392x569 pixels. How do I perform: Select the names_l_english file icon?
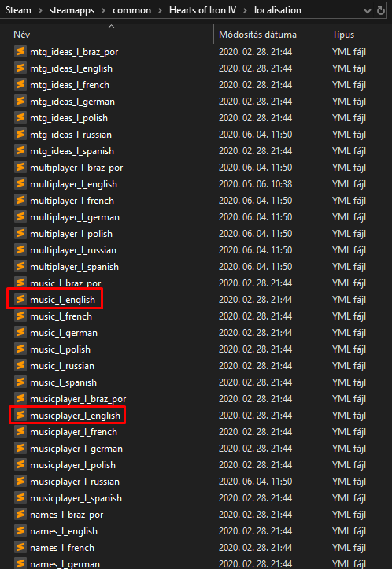(20, 531)
